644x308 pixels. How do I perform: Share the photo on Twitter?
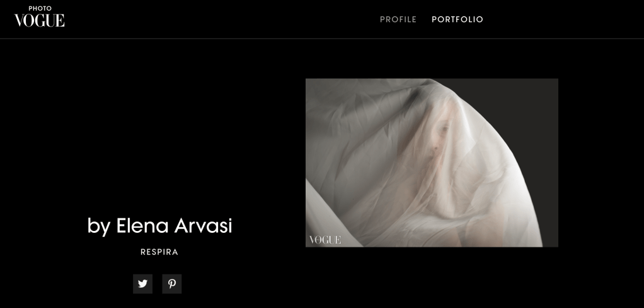[142, 284]
